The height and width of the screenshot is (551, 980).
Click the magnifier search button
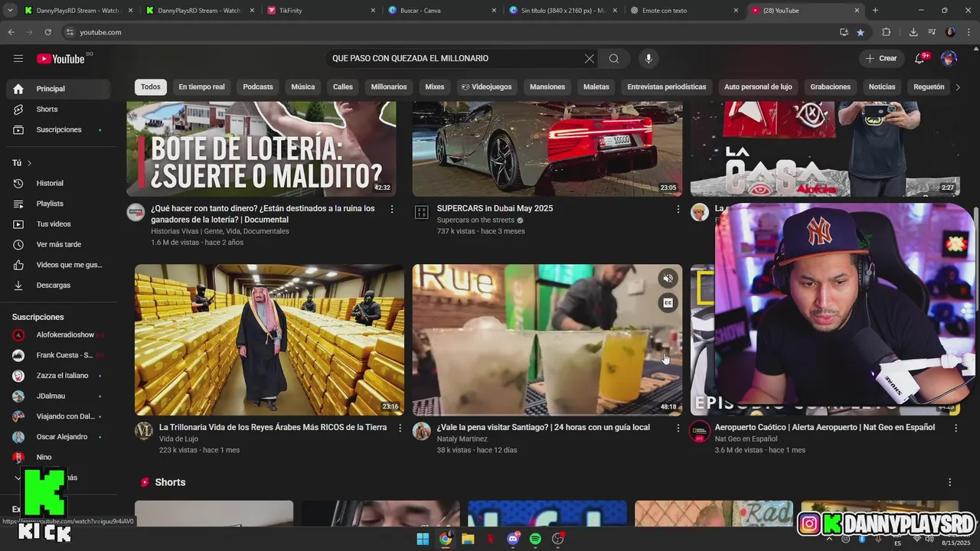click(614, 59)
